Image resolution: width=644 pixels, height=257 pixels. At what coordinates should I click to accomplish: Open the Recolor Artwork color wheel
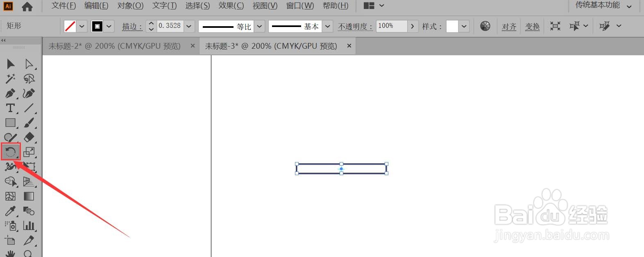[485, 26]
